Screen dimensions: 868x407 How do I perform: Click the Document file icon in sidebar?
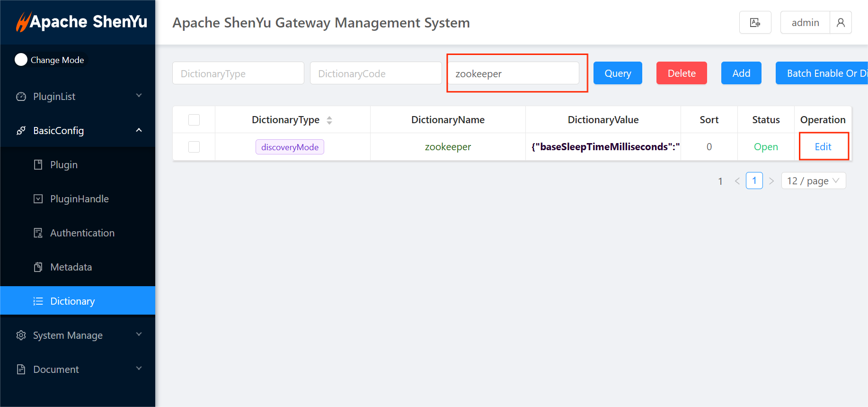[21, 370]
